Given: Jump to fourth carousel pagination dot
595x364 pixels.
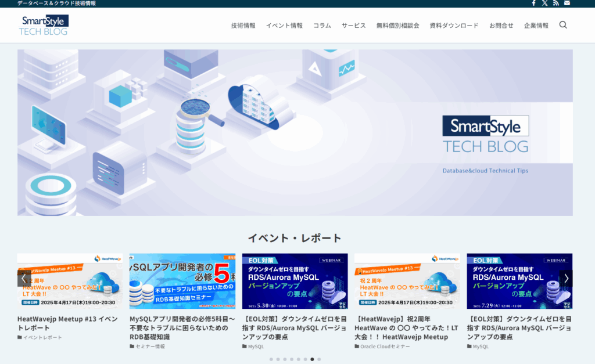Looking at the screenshot, I should [292, 359].
